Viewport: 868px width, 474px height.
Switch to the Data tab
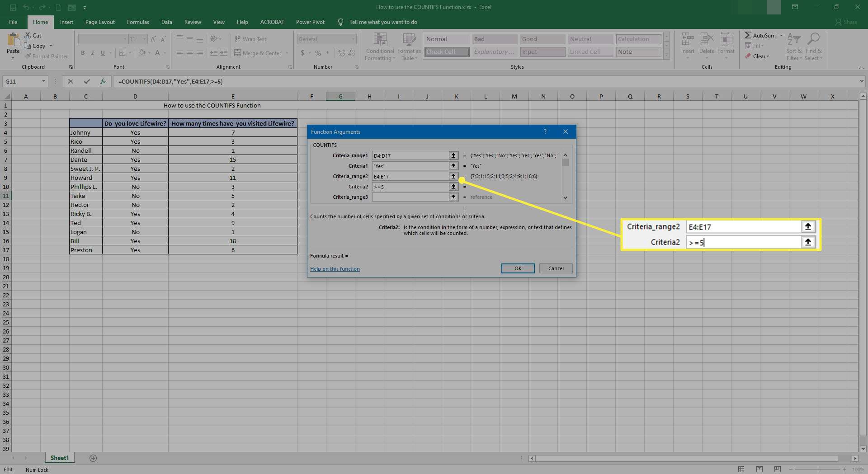(167, 22)
